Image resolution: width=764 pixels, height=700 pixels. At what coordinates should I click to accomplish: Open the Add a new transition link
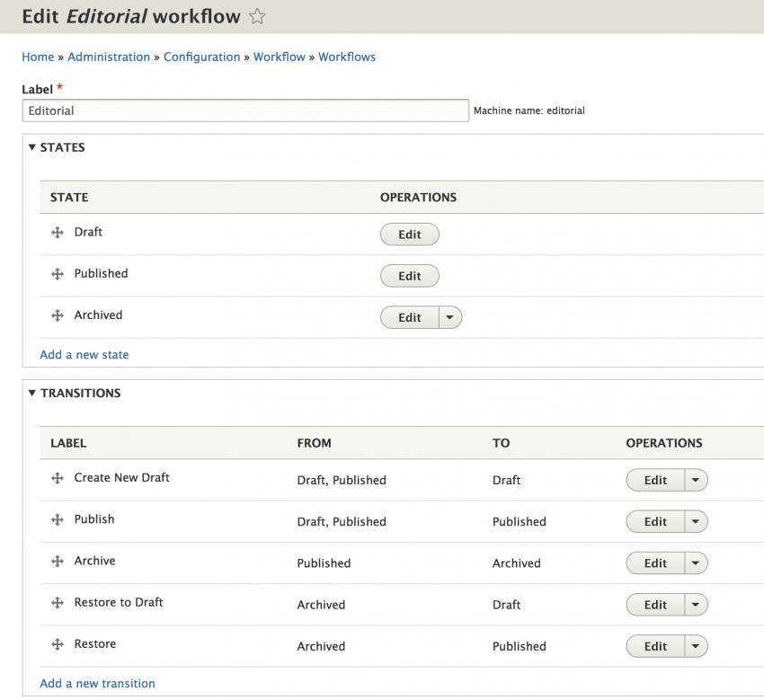(x=97, y=683)
